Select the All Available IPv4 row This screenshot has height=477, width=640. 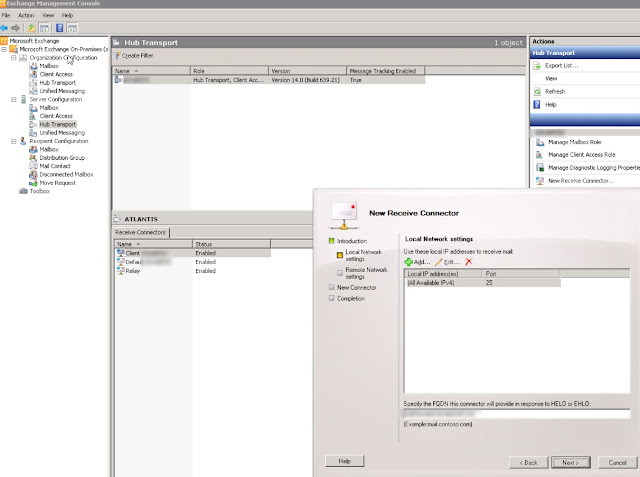[482, 283]
